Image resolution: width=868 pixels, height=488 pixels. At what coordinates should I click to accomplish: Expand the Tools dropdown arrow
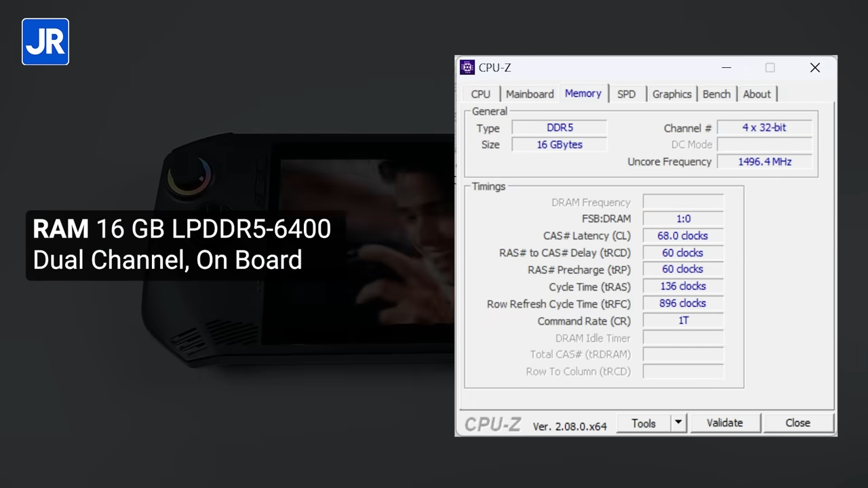(x=678, y=423)
